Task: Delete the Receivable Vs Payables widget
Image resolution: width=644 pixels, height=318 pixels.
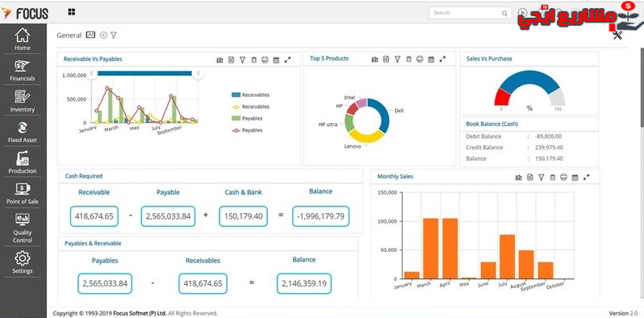Action: tap(254, 60)
